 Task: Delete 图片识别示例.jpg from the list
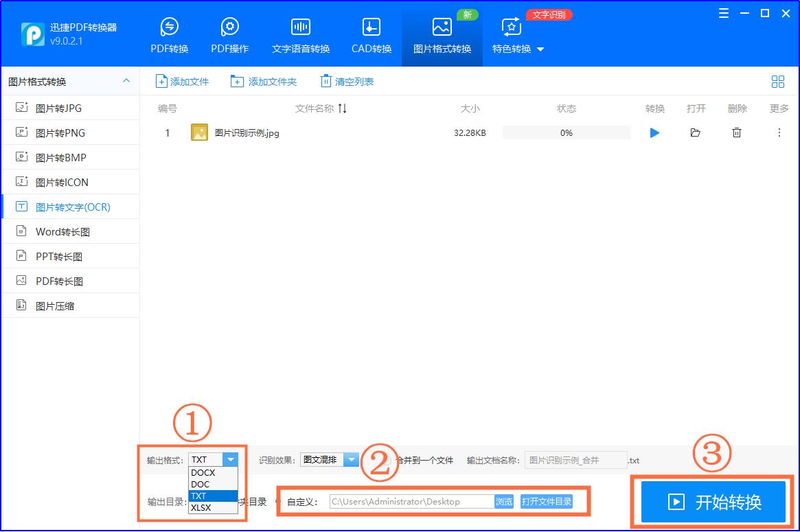click(x=736, y=133)
